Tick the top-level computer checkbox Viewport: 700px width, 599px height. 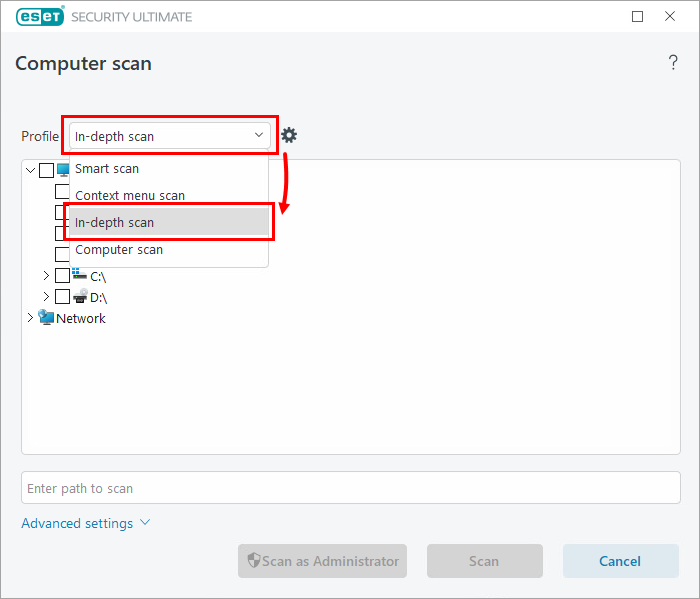click(46, 170)
